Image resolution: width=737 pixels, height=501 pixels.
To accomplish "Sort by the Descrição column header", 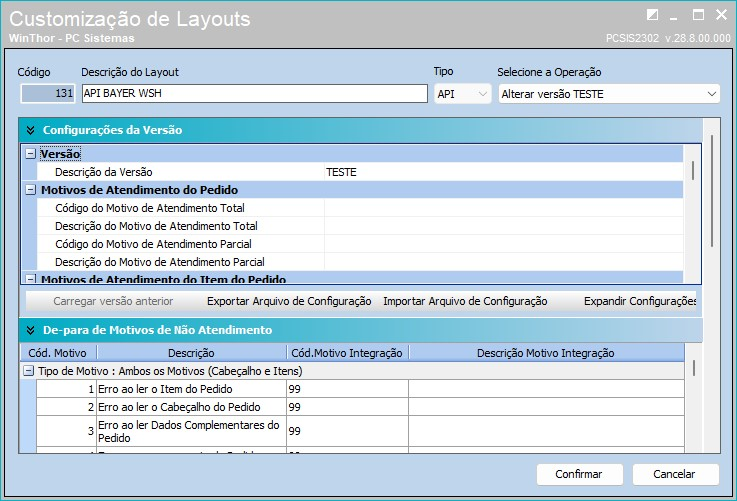I will point(191,352).
